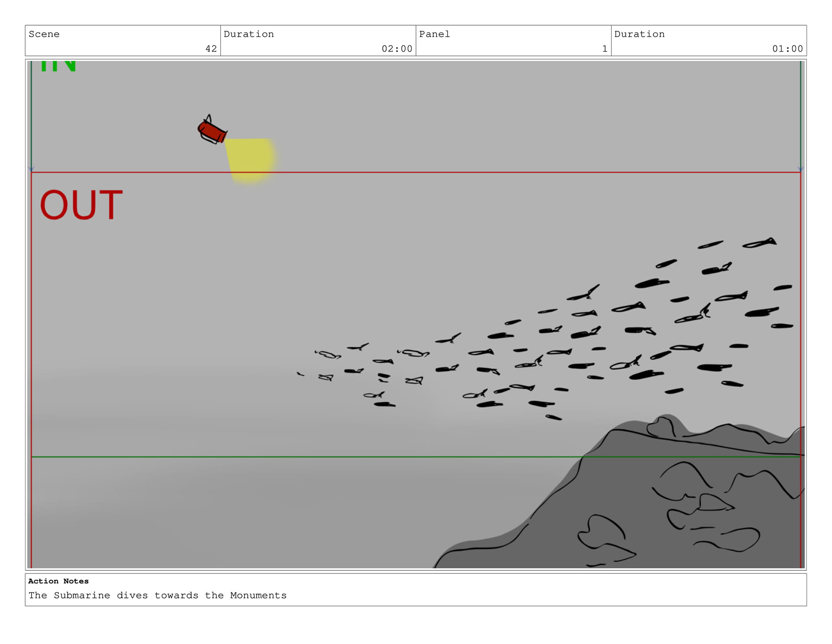The height and width of the screenshot is (644, 832).
Task: Click the Scene header label
Action: tap(44, 34)
